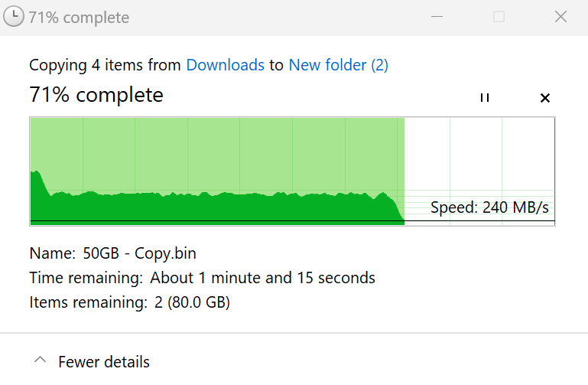Click the clock icon in the title bar
The width and height of the screenshot is (588, 385).
pos(14,18)
